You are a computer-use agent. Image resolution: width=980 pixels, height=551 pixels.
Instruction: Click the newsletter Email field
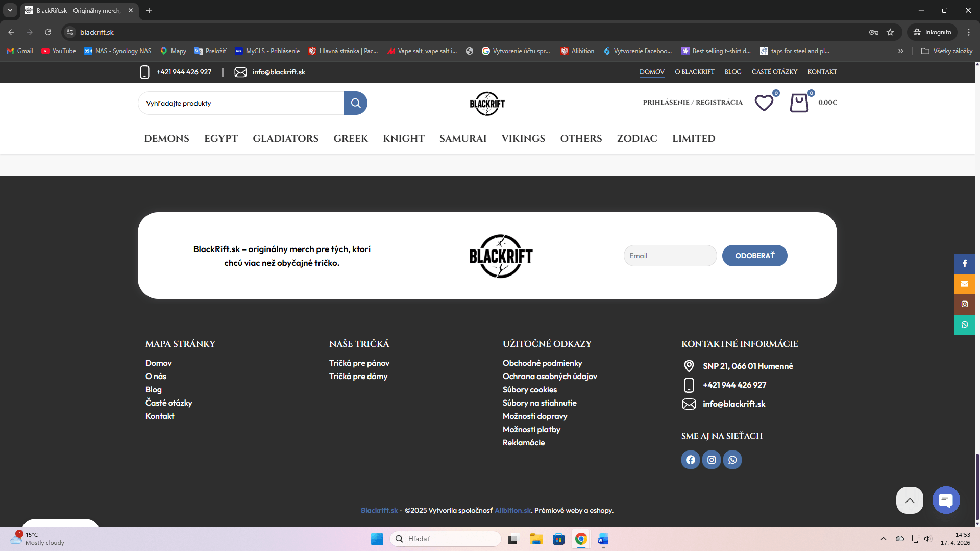pyautogui.click(x=670, y=256)
